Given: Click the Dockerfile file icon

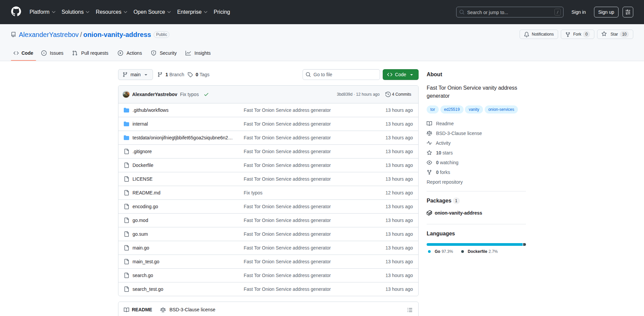Looking at the screenshot, I should (x=126, y=165).
